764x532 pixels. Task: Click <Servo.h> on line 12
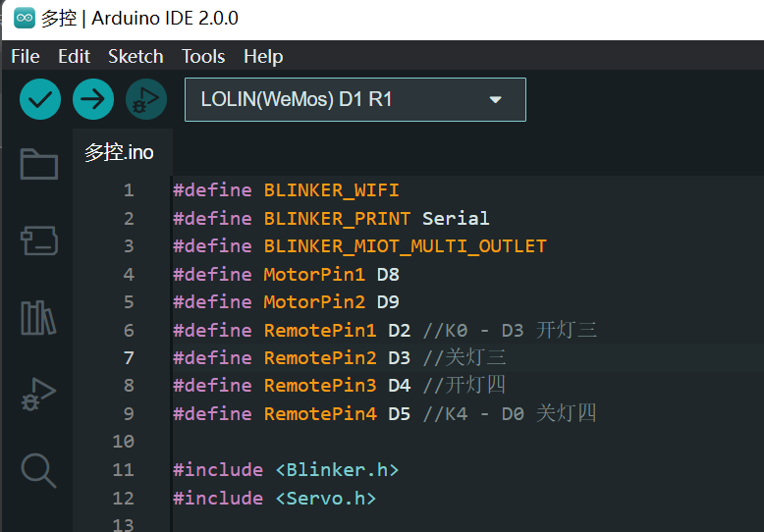point(326,499)
